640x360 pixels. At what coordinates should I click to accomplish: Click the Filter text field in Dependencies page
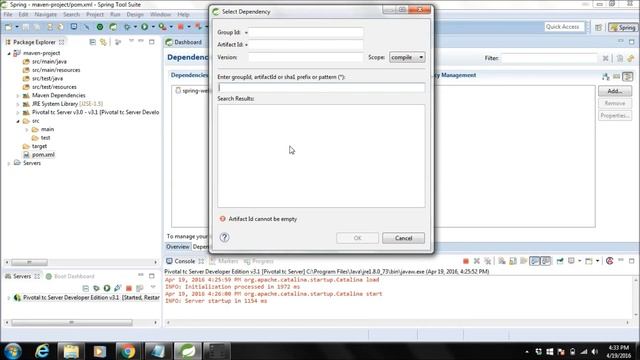point(549,58)
